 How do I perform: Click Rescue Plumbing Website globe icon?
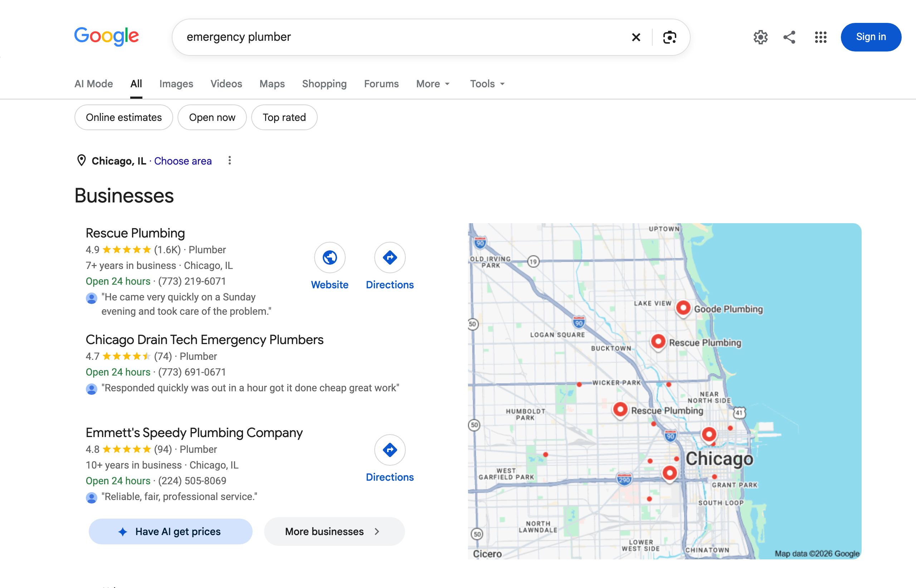(x=330, y=258)
